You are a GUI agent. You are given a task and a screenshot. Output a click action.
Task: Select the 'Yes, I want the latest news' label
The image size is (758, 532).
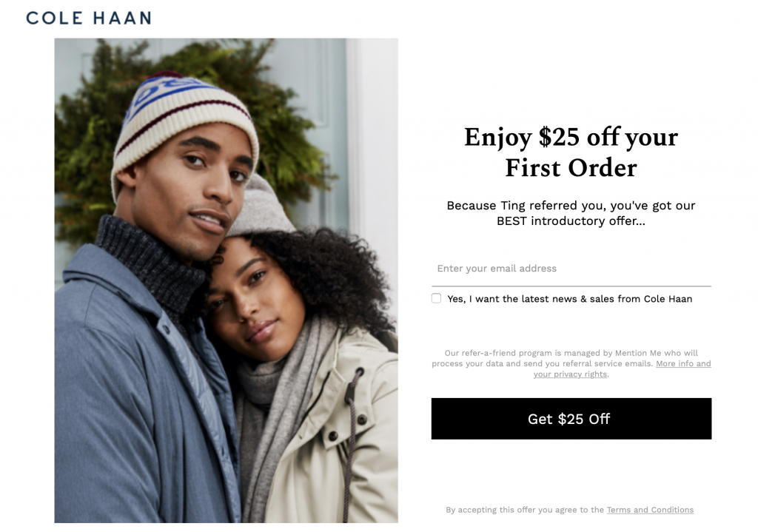click(x=569, y=299)
